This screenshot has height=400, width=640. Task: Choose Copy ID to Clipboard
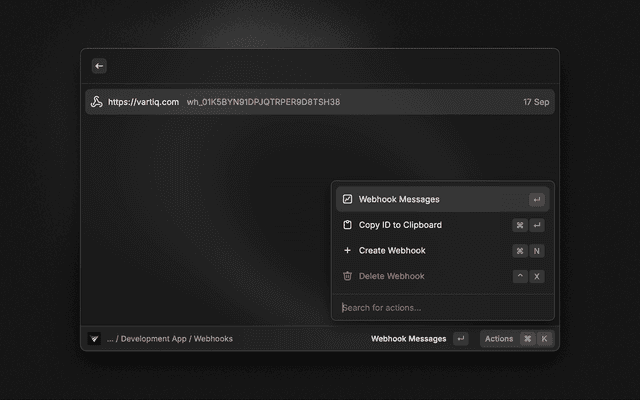click(x=400, y=225)
